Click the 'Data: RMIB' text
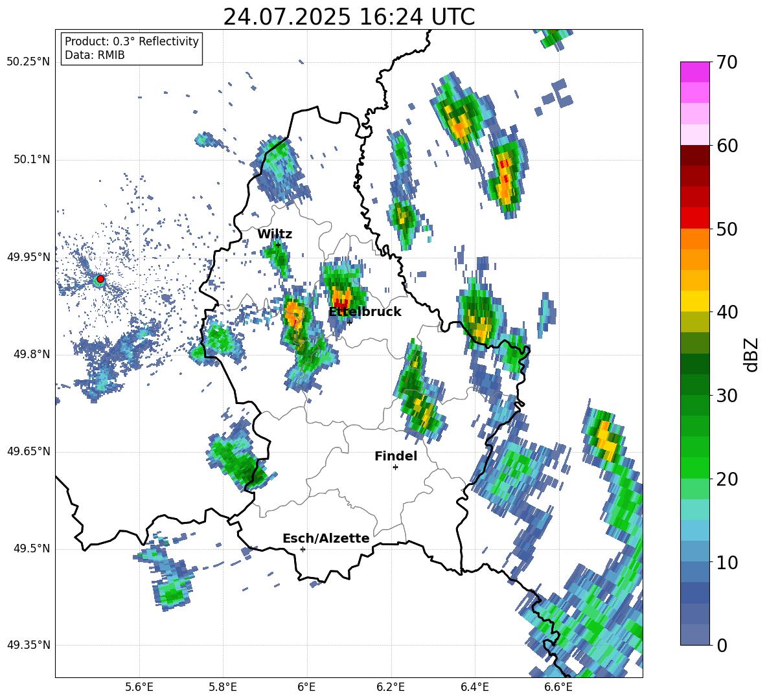The image size is (767, 700). coord(95,55)
